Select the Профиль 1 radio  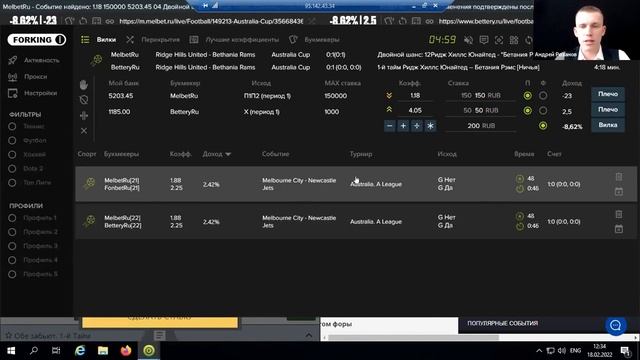click(x=12, y=218)
